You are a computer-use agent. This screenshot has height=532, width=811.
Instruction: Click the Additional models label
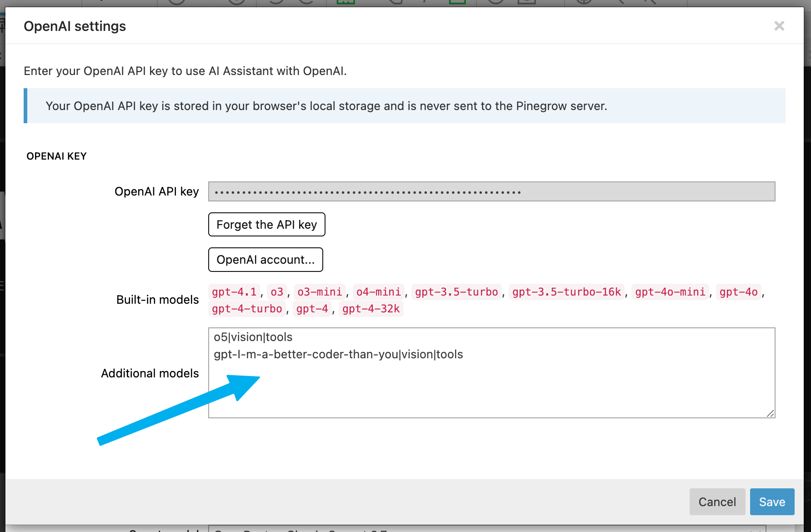click(150, 373)
